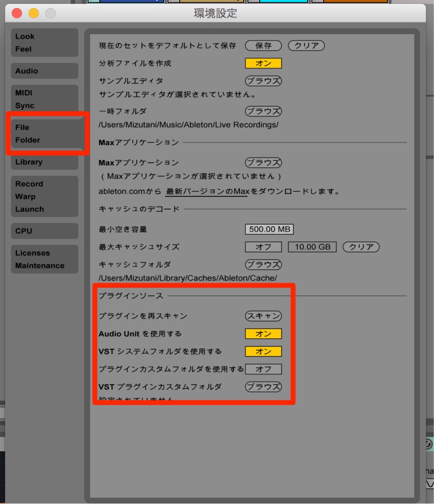Image resolution: width=434 pixels, height=504 pixels.
Task: Select the File Folder tab
Action: 47,134
